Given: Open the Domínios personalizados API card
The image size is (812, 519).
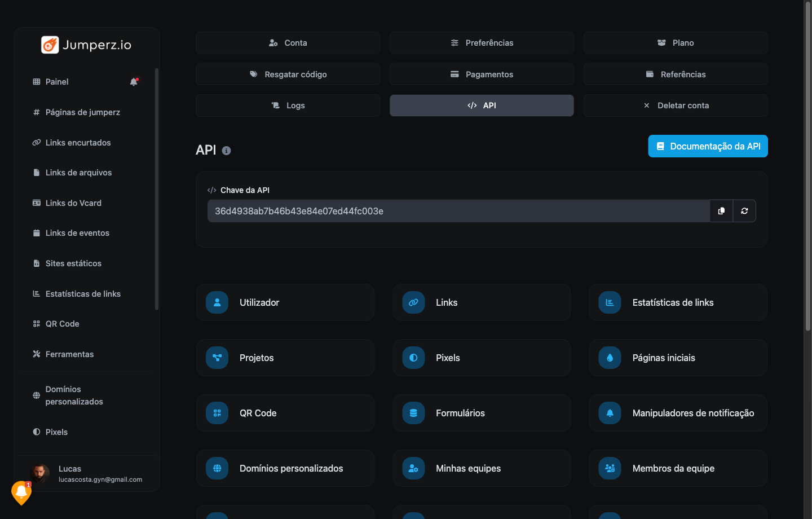Looking at the screenshot, I should pyautogui.click(x=285, y=468).
